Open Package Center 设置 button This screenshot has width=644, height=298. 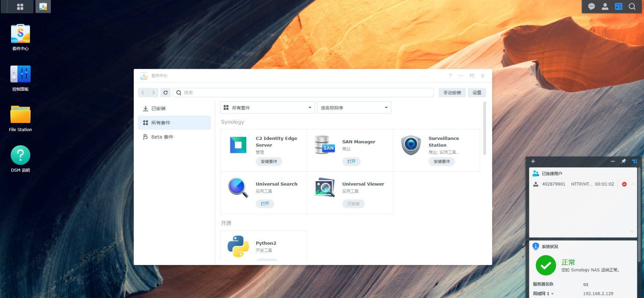click(477, 93)
